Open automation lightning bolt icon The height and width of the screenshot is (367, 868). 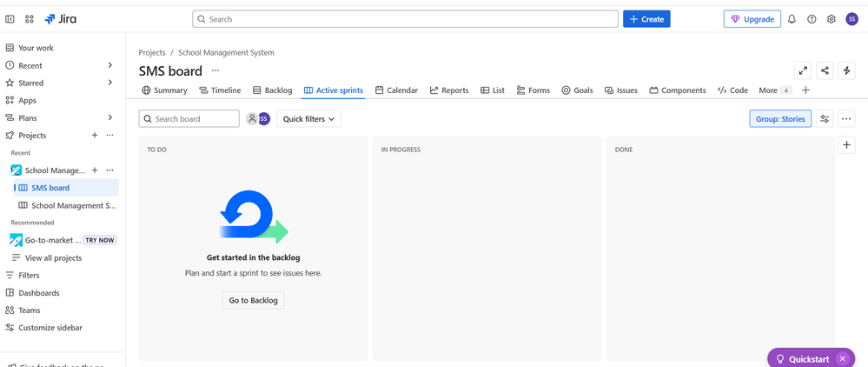coord(846,70)
